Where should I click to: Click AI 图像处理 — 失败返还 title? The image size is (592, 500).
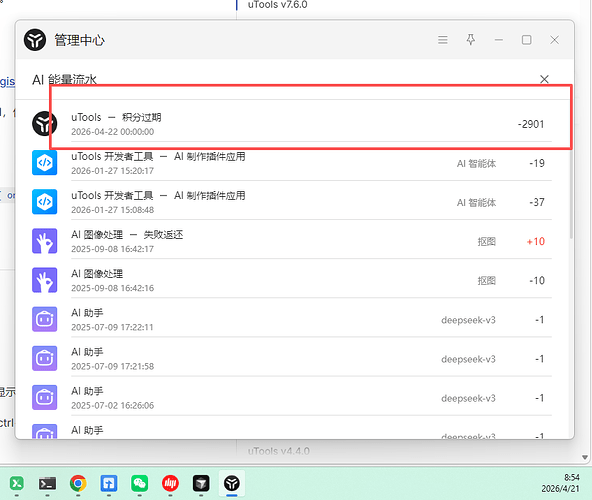[127, 235]
